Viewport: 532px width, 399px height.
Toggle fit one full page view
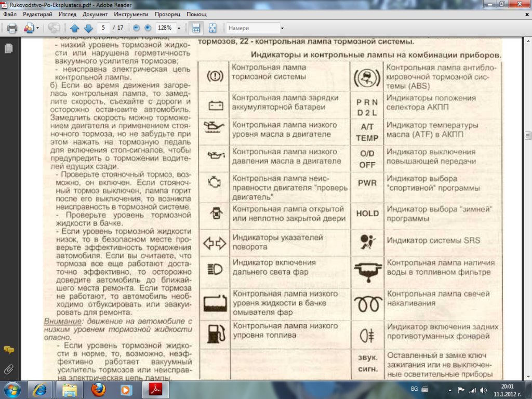coord(212,28)
